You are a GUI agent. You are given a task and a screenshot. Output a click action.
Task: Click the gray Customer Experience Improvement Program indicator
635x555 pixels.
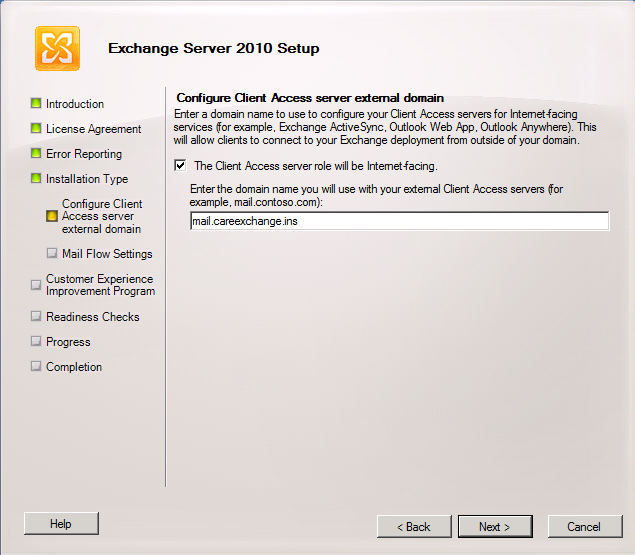(36, 285)
